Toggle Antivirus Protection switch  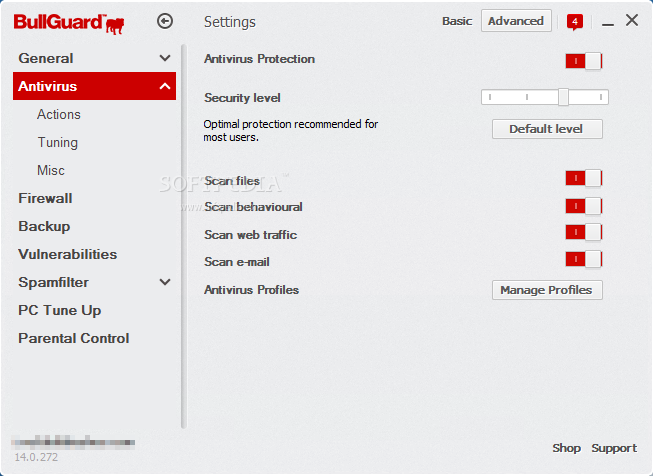pyautogui.click(x=583, y=61)
